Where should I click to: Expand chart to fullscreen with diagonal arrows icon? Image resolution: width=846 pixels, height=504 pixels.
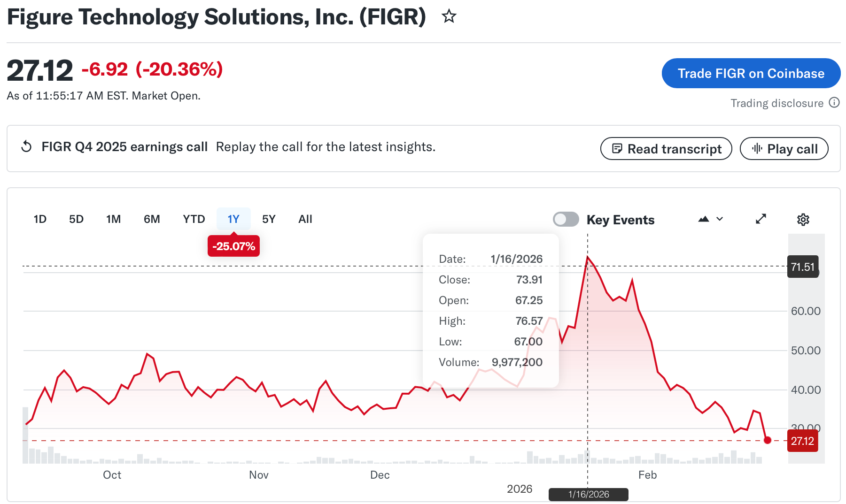click(x=761, y=219)
